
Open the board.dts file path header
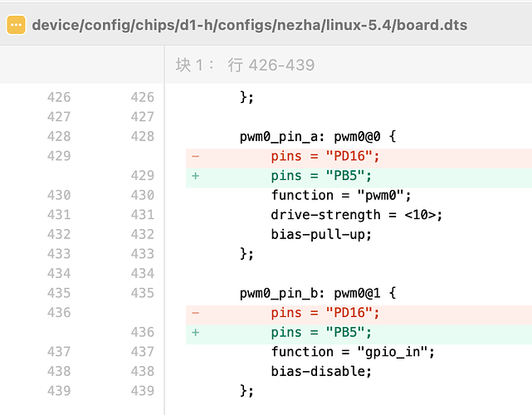click(x=249, y=25)
